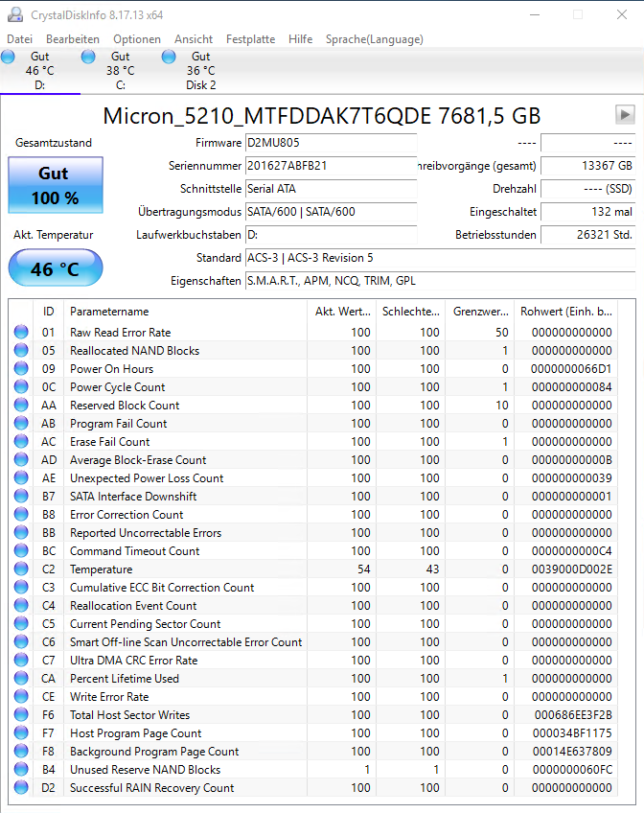Open the Bearbeiten menu

pos(73,39)
